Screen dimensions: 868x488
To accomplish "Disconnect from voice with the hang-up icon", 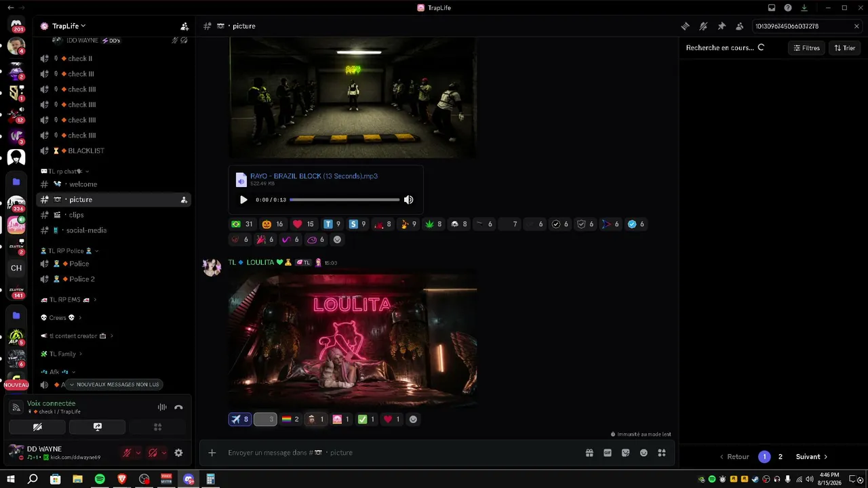I will point(178,407).
